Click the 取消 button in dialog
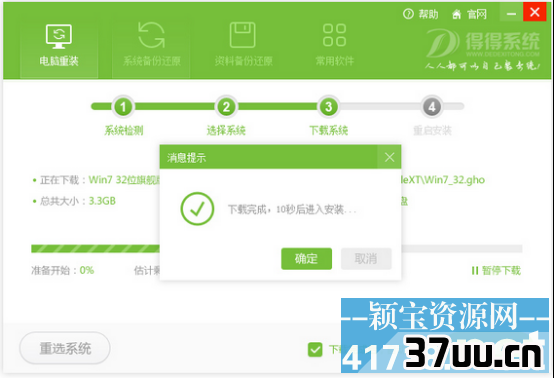The width and height of the screenshot is (554, 378). coord(366,259)
